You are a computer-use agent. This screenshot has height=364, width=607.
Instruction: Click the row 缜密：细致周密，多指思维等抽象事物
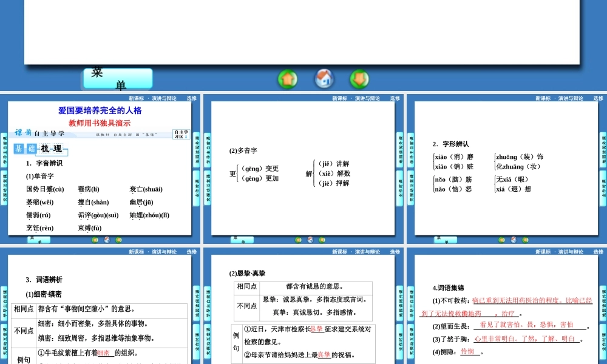(97, 338)
